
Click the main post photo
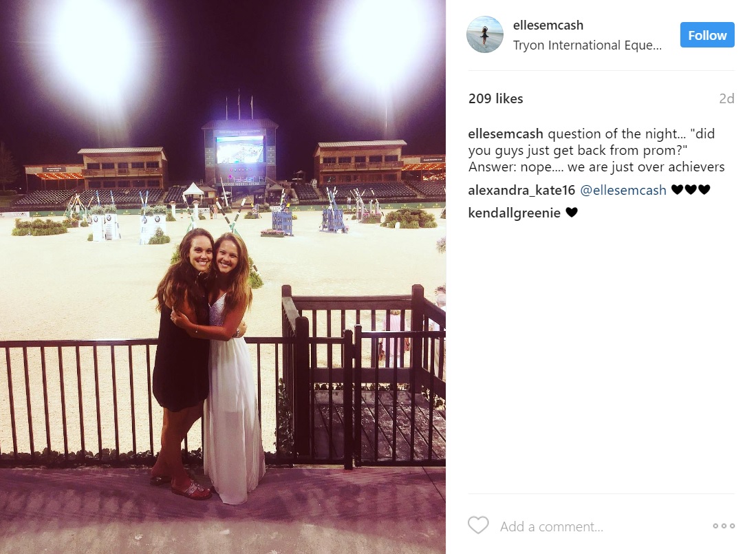[223, 277]
